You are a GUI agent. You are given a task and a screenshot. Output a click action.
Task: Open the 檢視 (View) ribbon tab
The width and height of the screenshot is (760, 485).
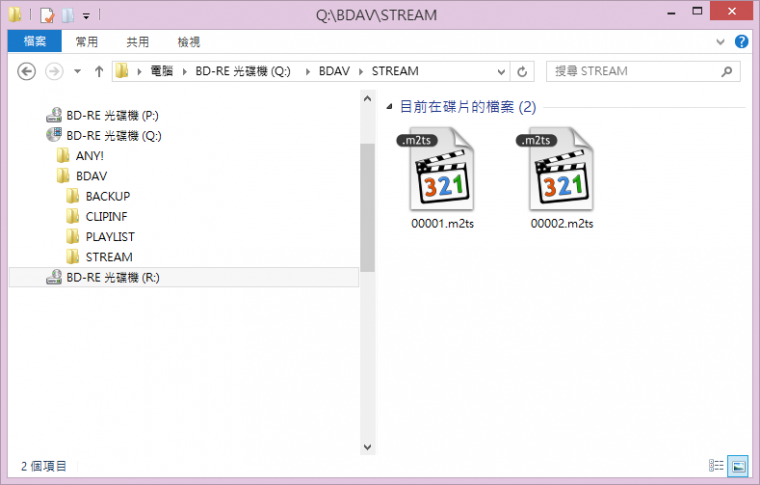[189, 42]
